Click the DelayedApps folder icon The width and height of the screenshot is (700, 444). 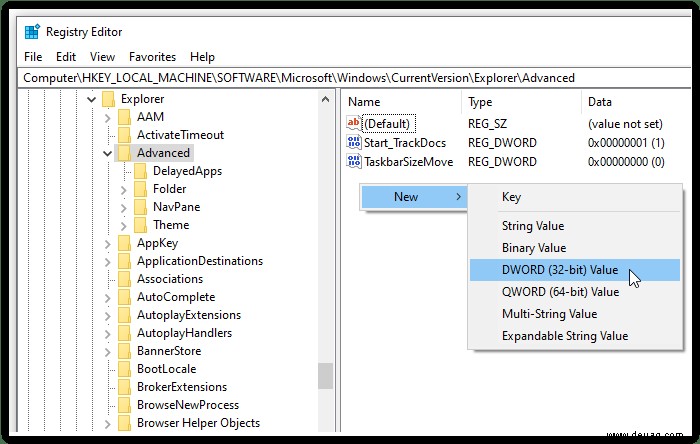click(x=141, y=171)
